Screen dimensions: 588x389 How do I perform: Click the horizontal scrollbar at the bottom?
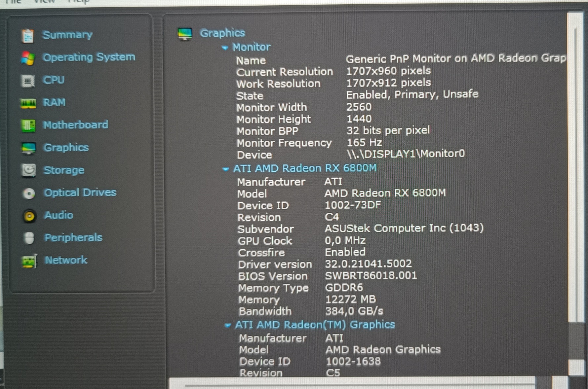(352, 383)
